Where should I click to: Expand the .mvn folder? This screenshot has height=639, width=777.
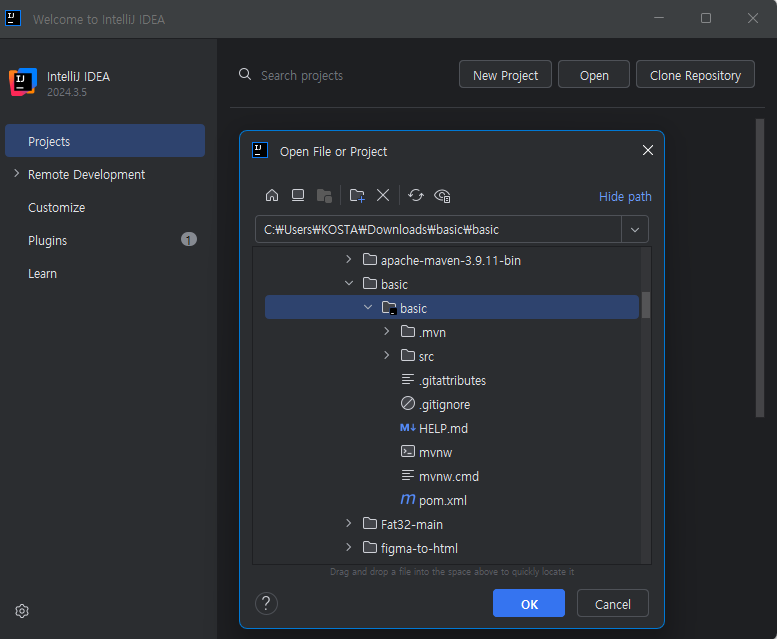click(387, 331)
